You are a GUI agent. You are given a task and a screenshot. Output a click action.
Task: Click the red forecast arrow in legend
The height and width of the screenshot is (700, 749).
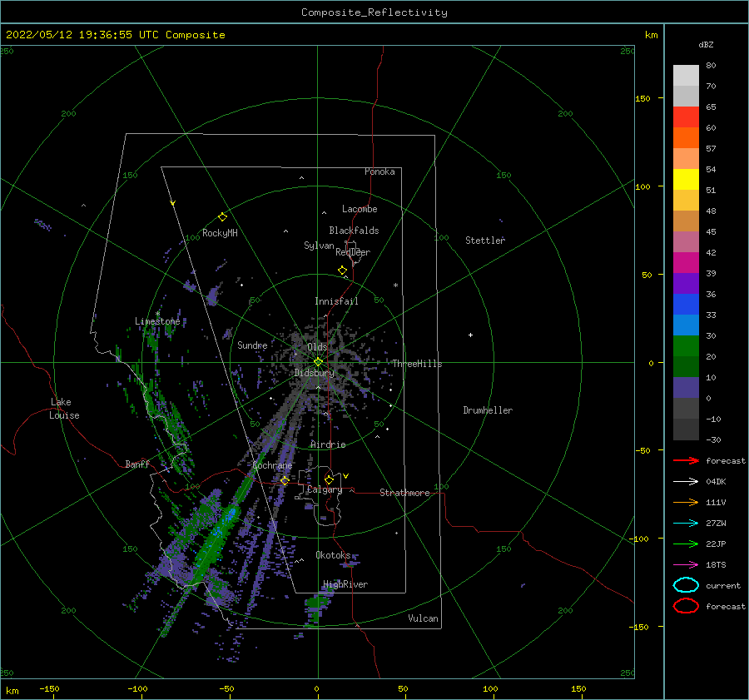point(686,460)
